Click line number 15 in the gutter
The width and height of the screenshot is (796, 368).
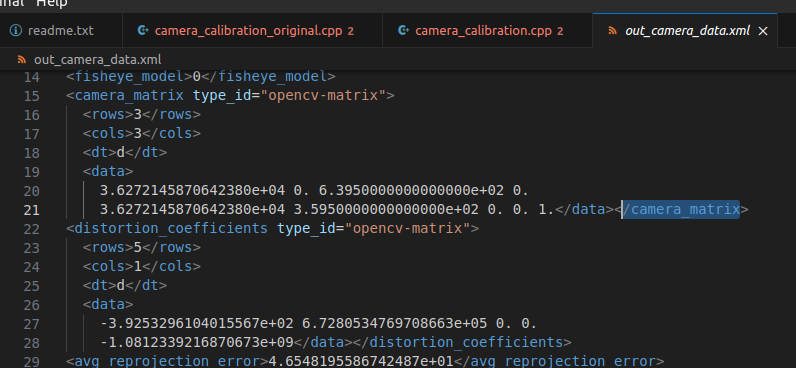click(x=31, y=96)
